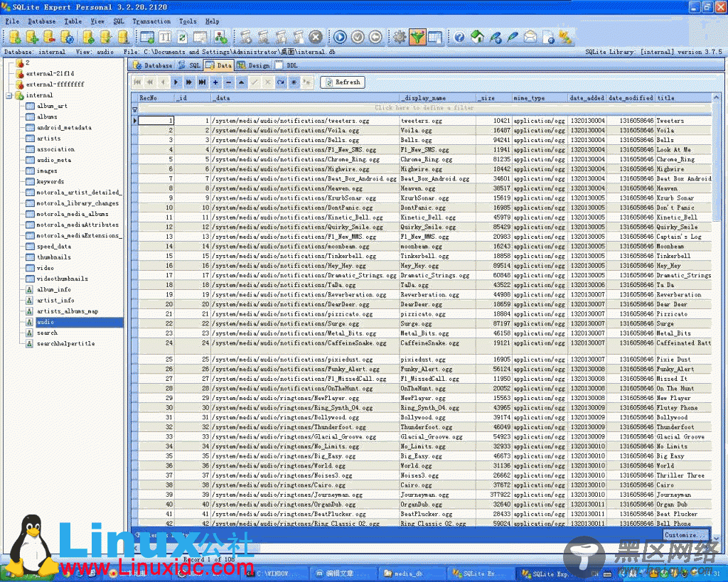Open the Database menu
The height and width of the screenshot is (582, 728).
click(41, 21)
